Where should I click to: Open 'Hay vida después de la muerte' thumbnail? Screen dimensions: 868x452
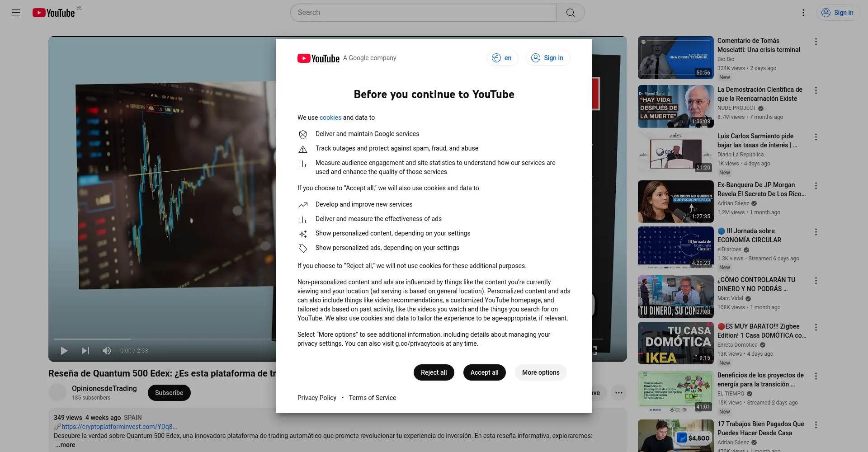tap(676, 106)
